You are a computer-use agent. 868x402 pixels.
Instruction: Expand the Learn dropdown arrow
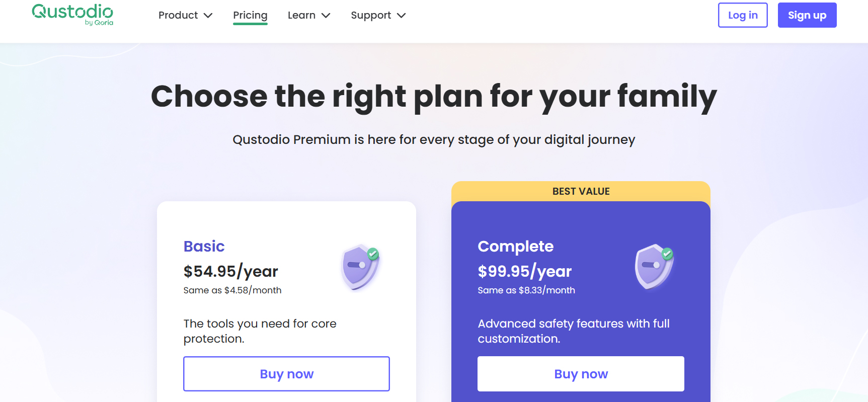pos(326,16)
